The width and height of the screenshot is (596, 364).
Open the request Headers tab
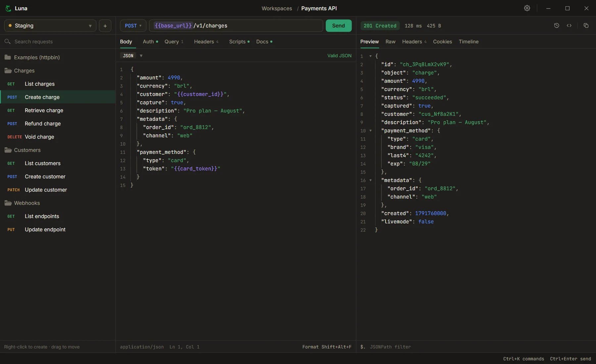click(206, 41)
